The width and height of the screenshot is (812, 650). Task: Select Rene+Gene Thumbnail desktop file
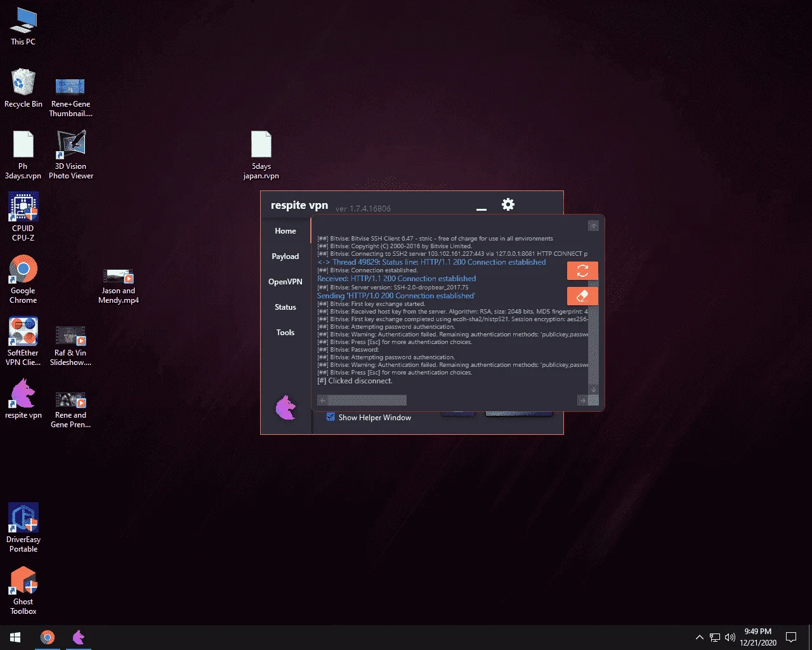[71, 97]
